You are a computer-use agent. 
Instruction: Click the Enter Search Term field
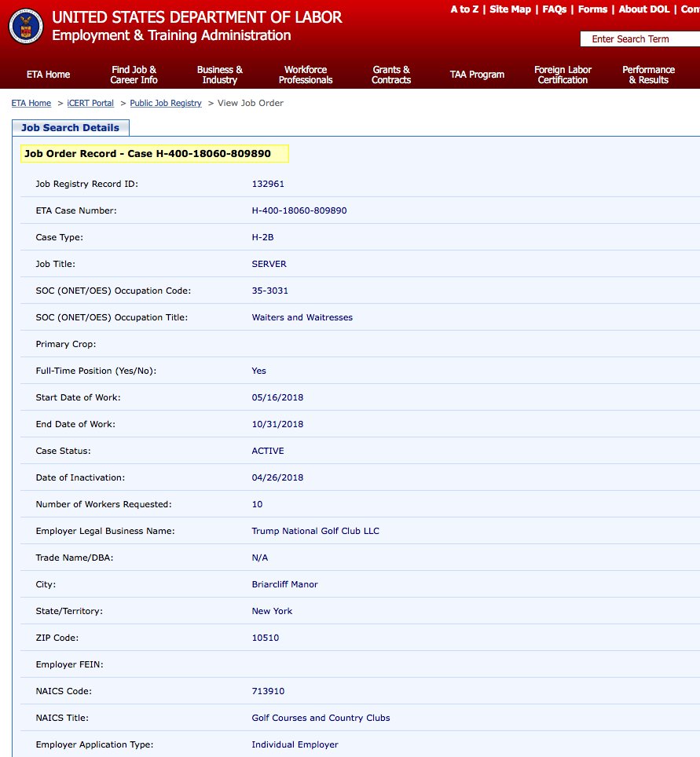(640, 39)
